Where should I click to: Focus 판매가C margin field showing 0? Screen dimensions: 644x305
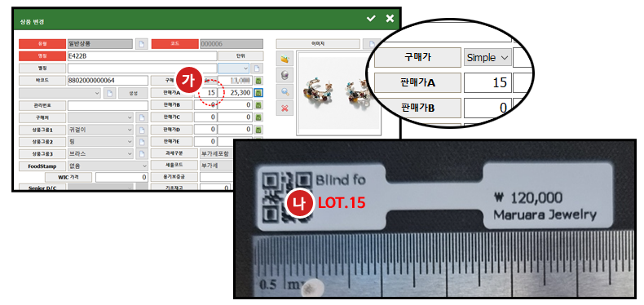pos(205,117)
